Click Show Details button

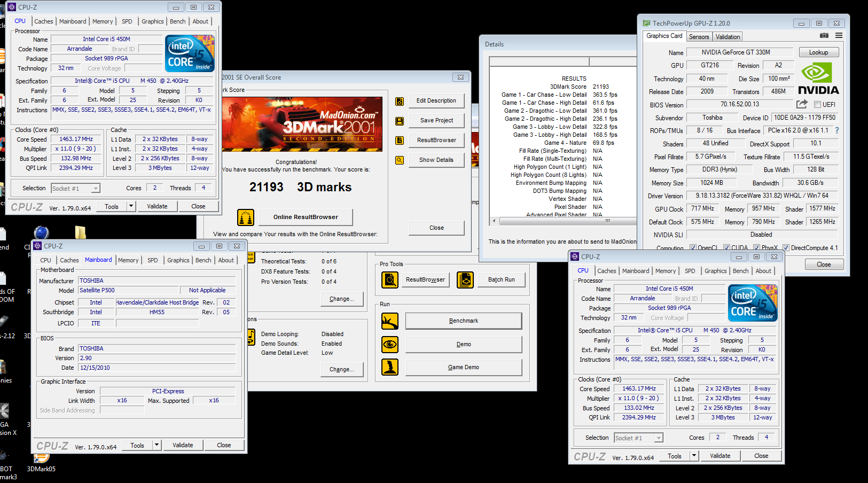click(436, 160)
